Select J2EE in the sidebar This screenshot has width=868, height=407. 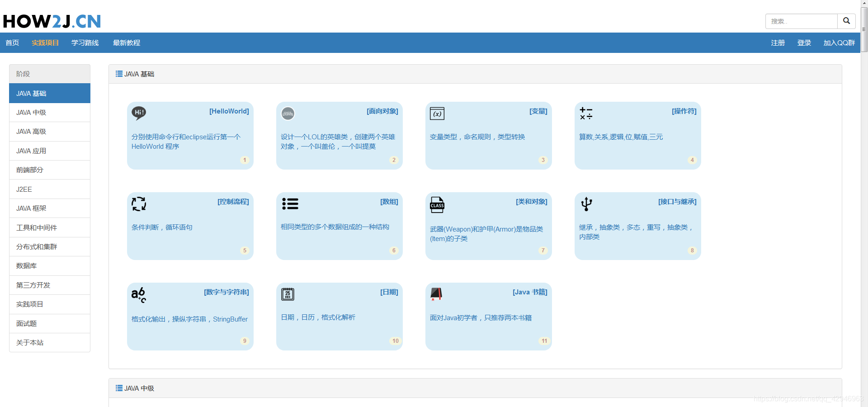coord(50,189)
